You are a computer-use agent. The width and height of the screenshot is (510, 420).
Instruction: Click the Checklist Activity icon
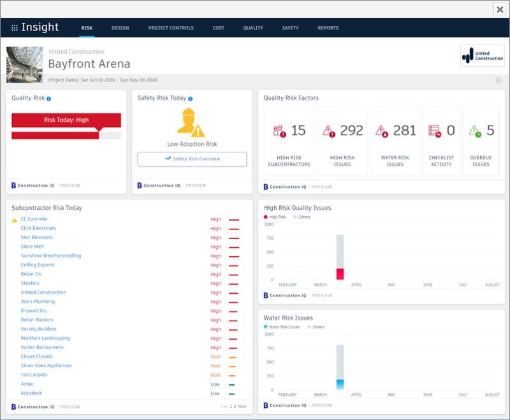coord(435,131)
